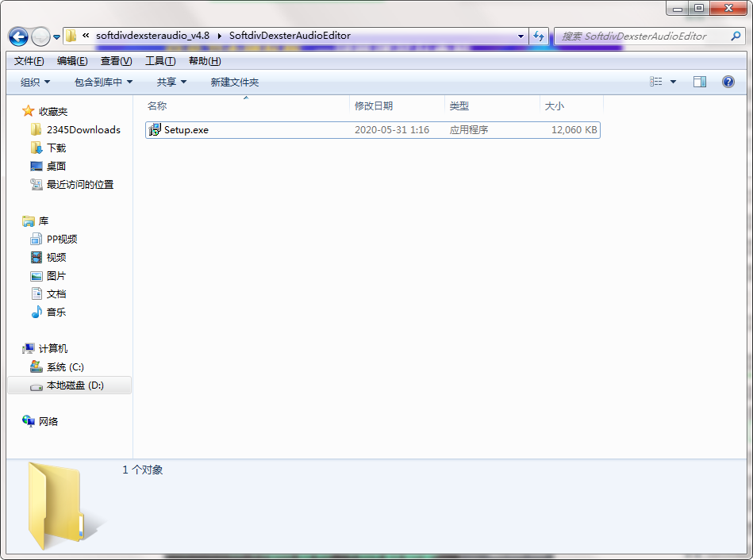Viewport: 753px width, 560px height.
Task: Select the Setup.exe file name
Action: coord(186,129)
